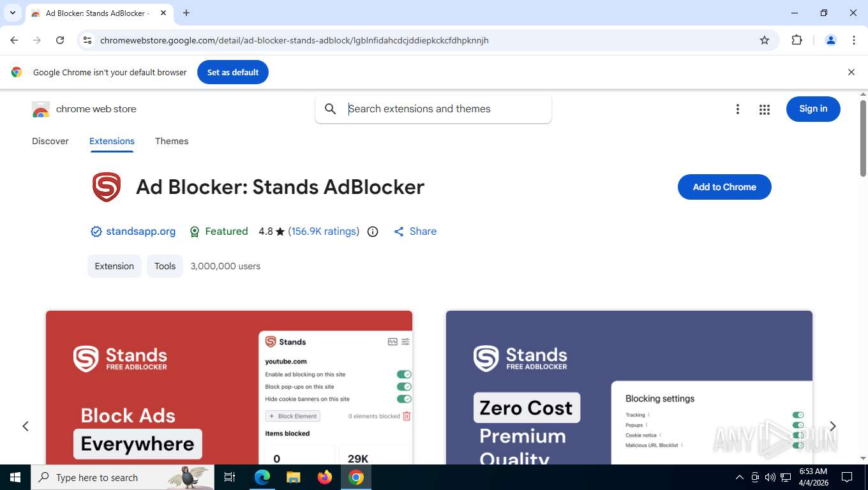
Task: Open the Zero Cost Premium Quality screenshot
Action: [x=629, y=387]
